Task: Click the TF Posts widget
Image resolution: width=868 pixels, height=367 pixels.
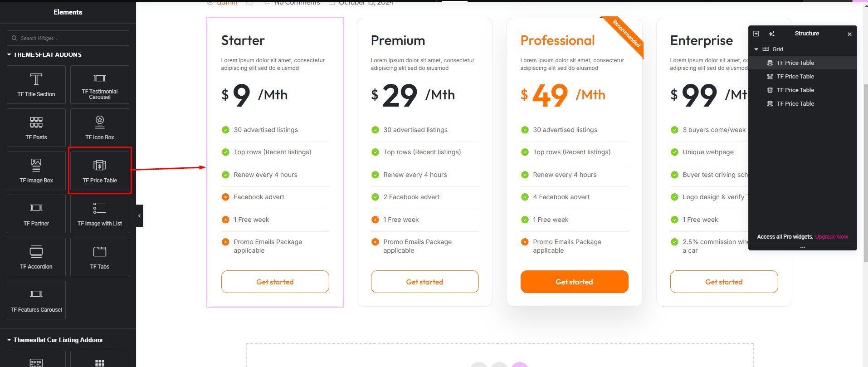Action: coord(36,127)
